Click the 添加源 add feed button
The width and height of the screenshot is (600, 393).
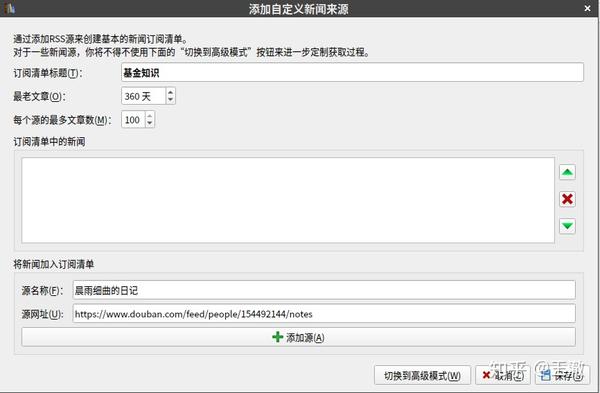[298, 337]
